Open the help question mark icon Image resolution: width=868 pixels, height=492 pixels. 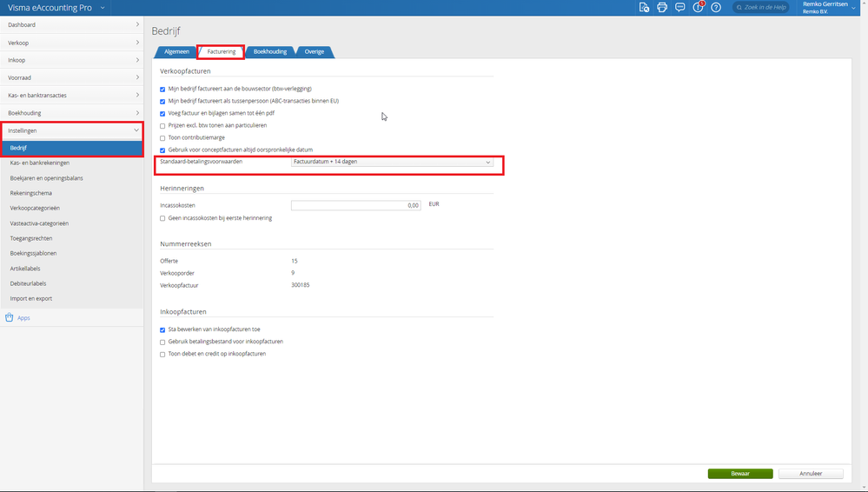(716, 7)
